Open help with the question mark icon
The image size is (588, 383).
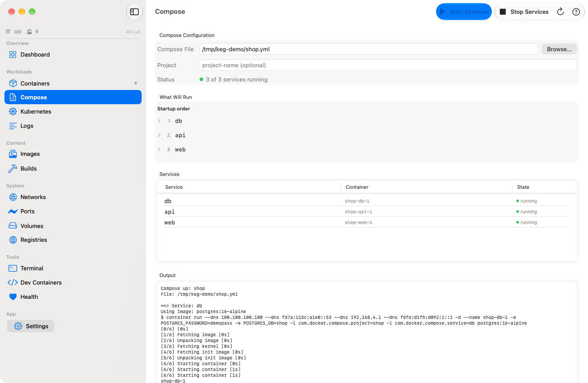pyautogui.click(x=576, y=12)
